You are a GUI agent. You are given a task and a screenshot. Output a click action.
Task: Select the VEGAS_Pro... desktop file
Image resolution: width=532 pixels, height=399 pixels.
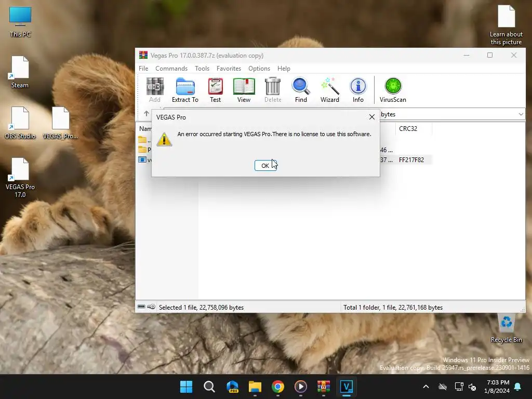pos(60,123)
